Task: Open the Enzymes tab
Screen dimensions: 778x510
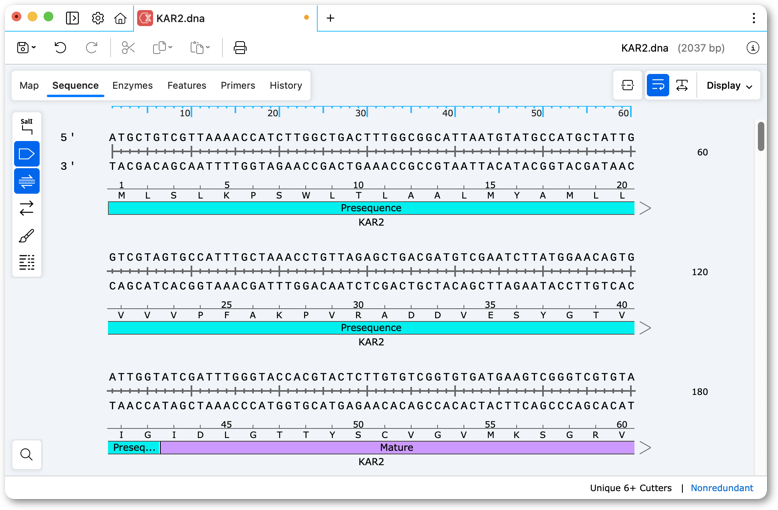Action: (x=132, y=85)
